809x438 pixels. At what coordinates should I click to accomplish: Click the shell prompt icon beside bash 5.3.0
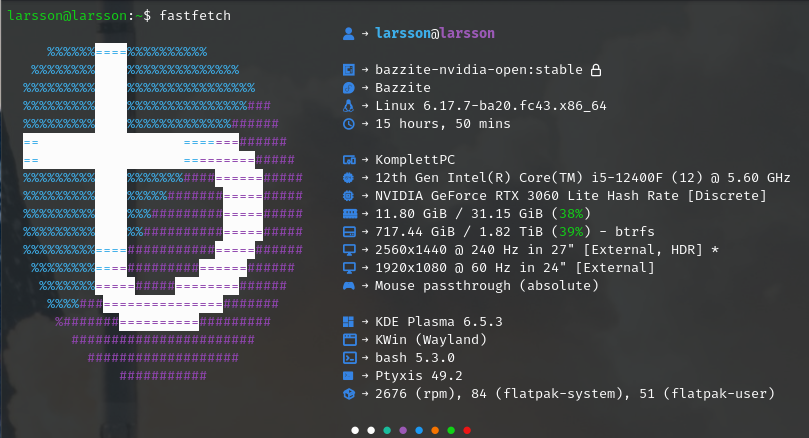349,358
